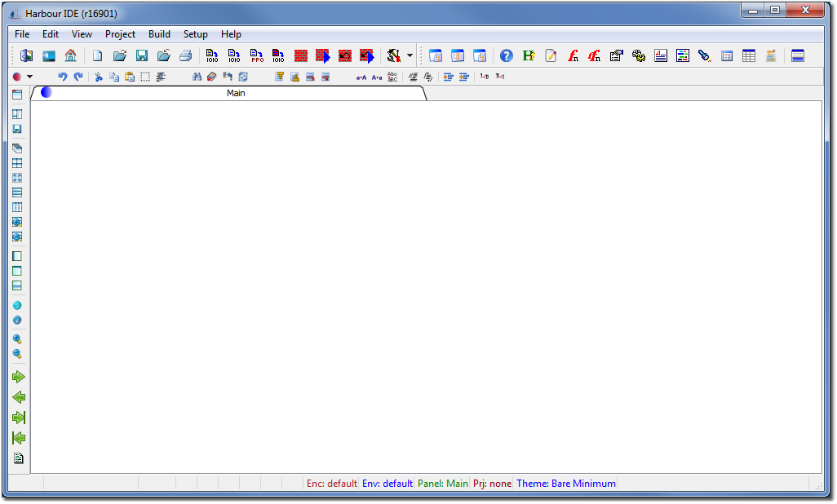Click the Home icon in the toolbar

pos(70,55)
